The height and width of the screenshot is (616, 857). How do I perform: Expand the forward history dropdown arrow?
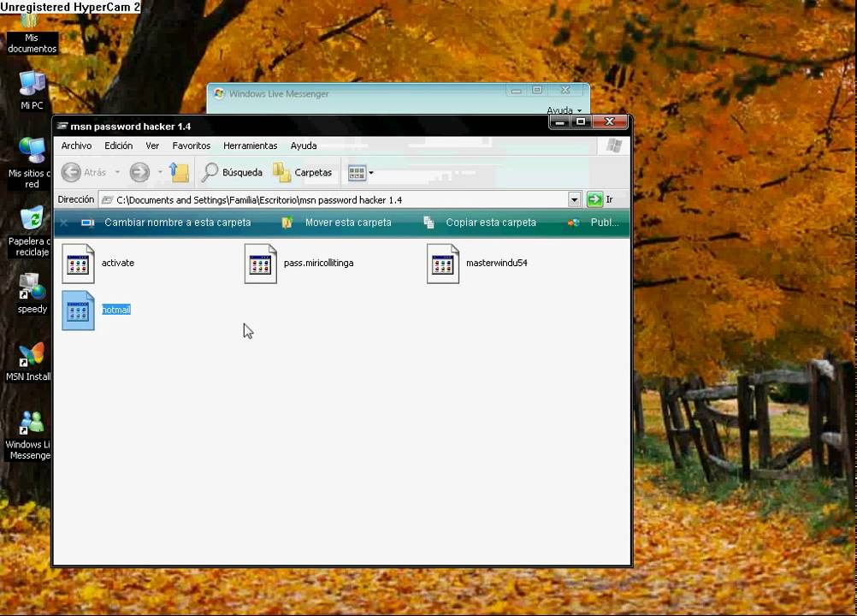tap(160, 173)
